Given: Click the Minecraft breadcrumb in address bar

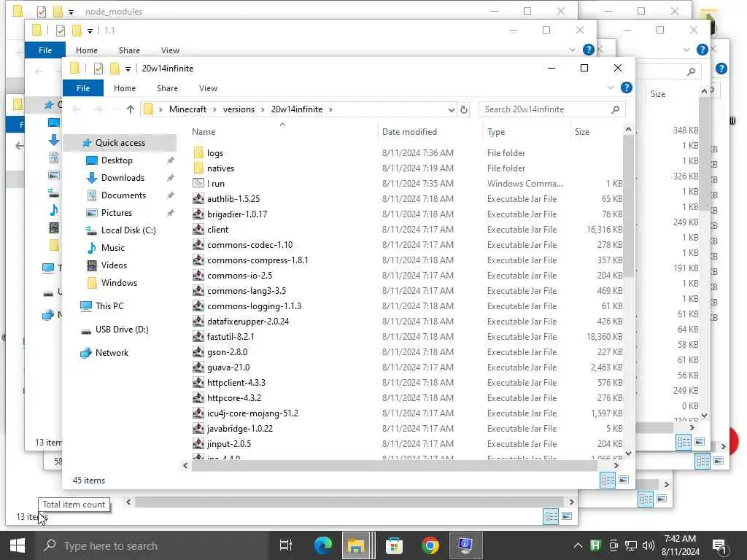Looking at the screenshot, I should 187,109.
